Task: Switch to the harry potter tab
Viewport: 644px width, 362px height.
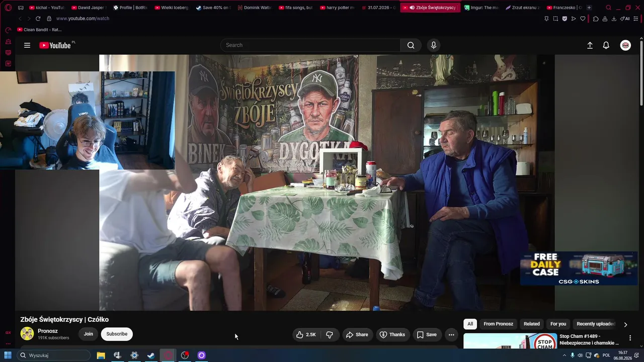Action: click(338, 8)
